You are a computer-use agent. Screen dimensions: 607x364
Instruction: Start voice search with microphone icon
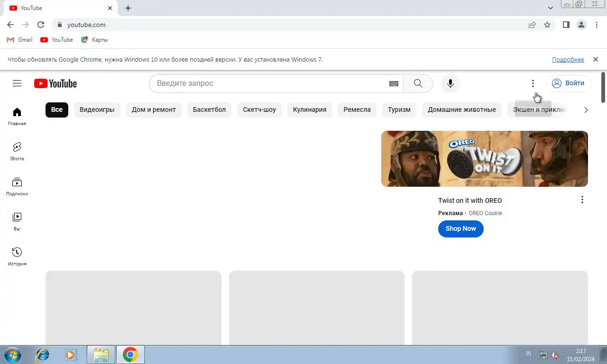pyautogui.click(x=451, y=83)
